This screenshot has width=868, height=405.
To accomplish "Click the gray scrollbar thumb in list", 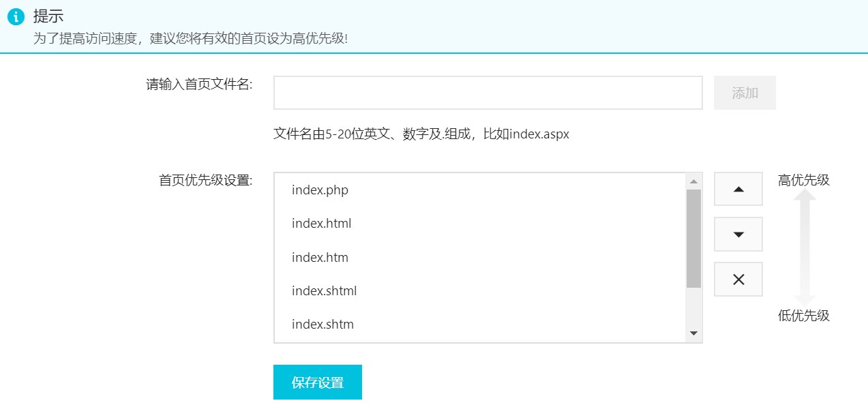I will 694,239.
